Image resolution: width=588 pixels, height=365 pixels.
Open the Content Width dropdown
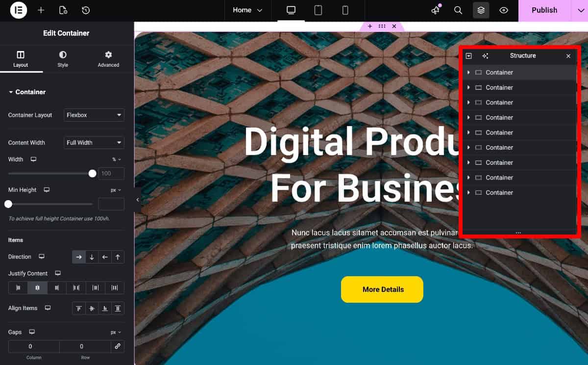coord(94,143)
